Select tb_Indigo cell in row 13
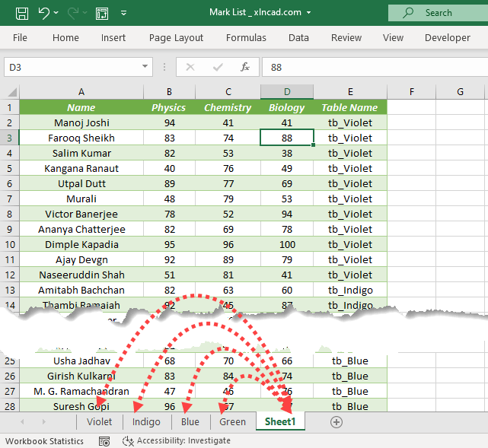Viewport: 488px width, 448px height. 349,290
